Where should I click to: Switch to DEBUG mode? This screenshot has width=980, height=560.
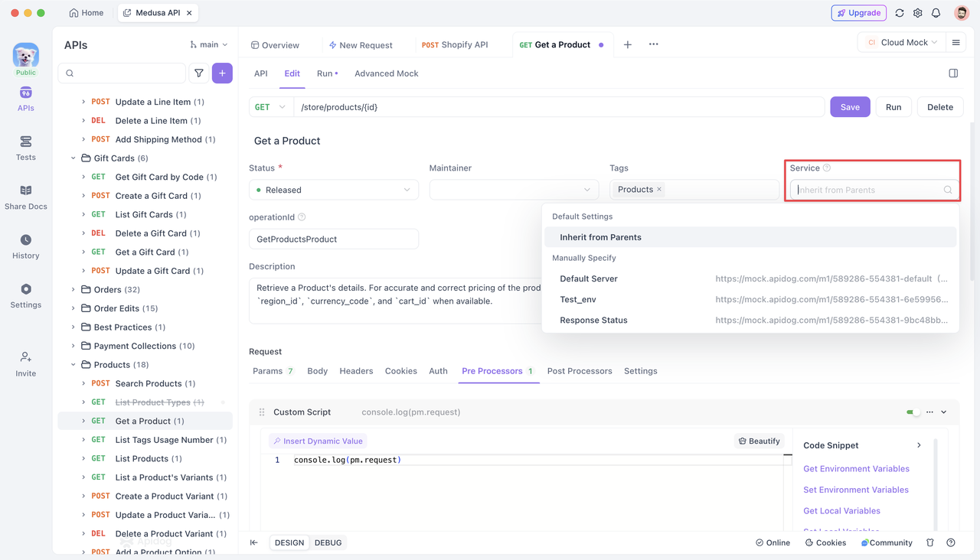(328, 542)
